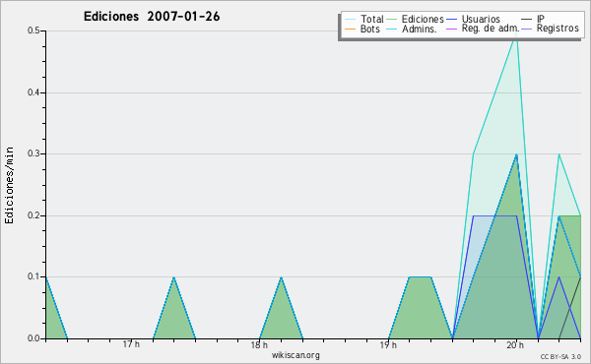Click the cyan Total legend line swatch
This screenshot has width=591, height=364.
[350, 20]
